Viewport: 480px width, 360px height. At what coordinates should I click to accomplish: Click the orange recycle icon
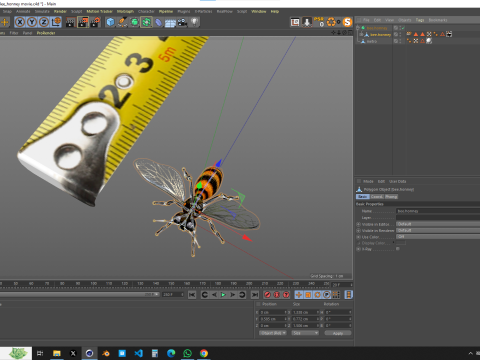click(331, 22)
